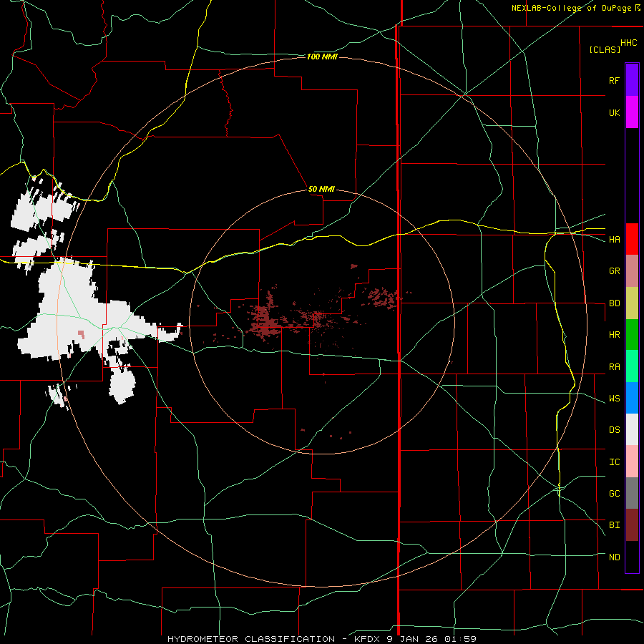Screen dimensions: 644x644
Task: Select the olive-yellow BD legend swatch
Action: [x=632, y=303]
